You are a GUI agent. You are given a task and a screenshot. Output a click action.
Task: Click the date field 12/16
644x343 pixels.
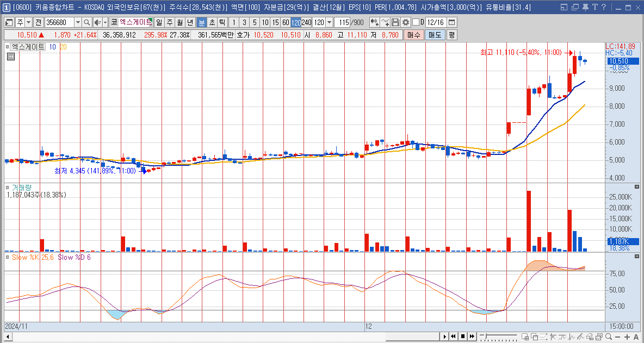click(436, 22)
